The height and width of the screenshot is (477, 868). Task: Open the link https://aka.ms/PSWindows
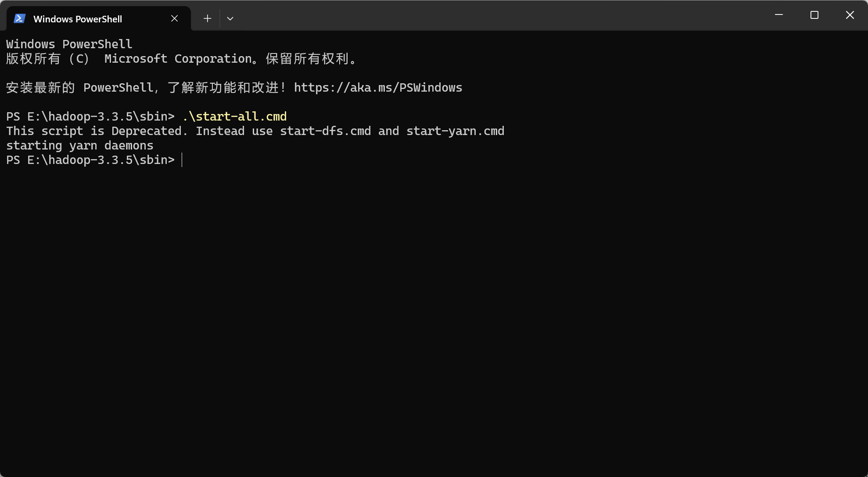[x=378, y=87]
